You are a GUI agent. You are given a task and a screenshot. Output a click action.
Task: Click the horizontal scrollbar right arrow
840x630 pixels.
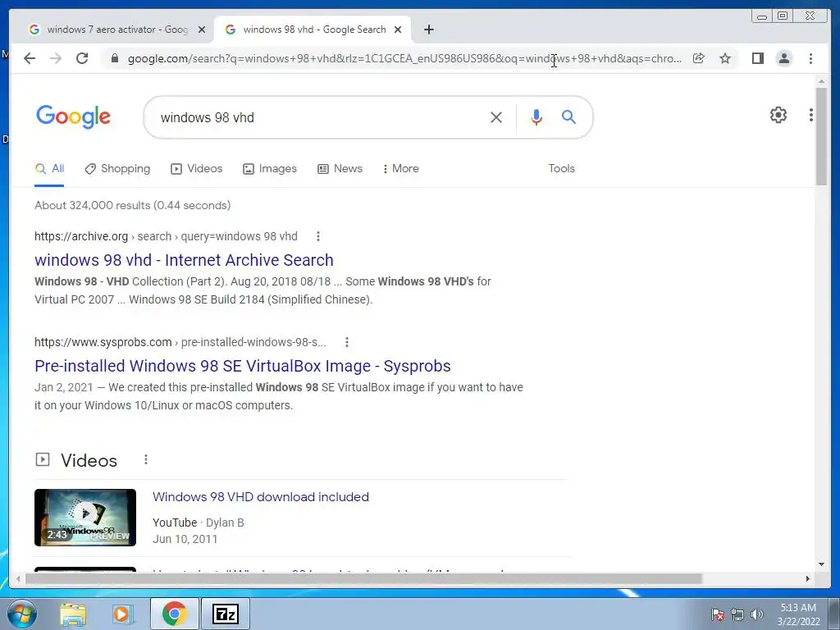pyautogui.click(x=808, y=578)
